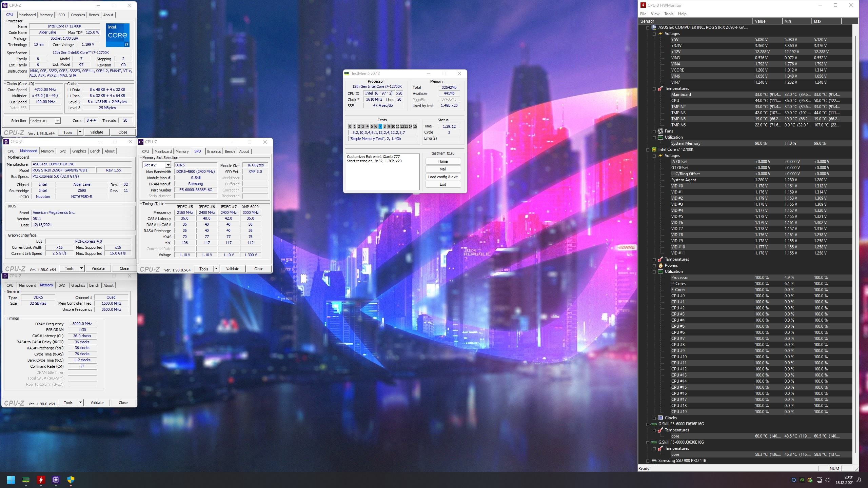The width and height of the screenshot is (868, 488).
Task: Click thermometer icon beside ASUSTeK Temperatures
Action: 660,88
